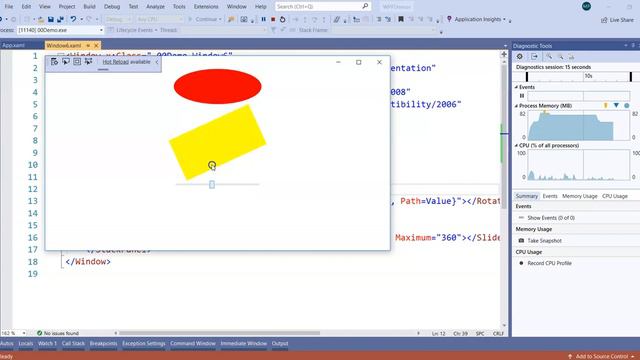Click the Track Focused Element icon
This screenshot has height=360, width=640.
coord(89,62)
